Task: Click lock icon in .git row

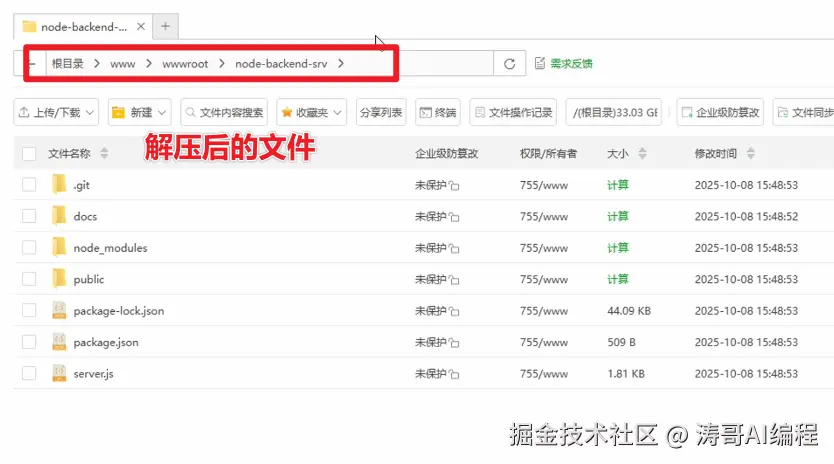Action: 454,186
